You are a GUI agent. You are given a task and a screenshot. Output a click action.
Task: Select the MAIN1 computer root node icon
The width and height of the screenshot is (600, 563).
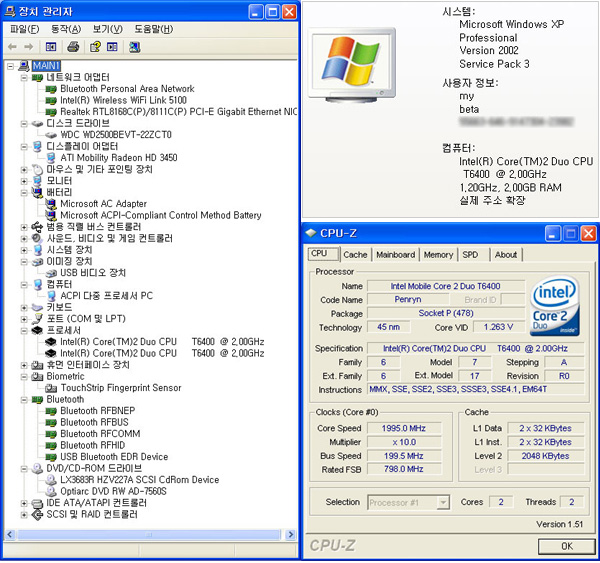24,66
